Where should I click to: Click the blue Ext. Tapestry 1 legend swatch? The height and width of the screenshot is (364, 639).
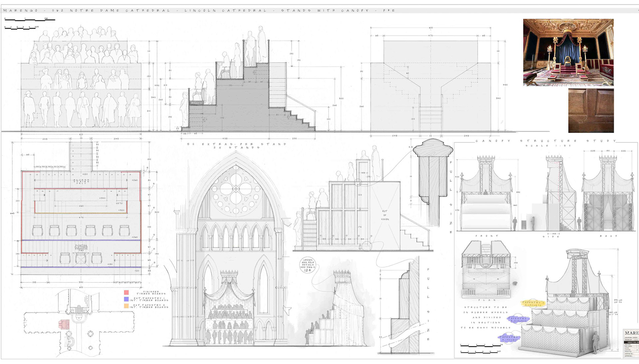click(x=126, y=299)
